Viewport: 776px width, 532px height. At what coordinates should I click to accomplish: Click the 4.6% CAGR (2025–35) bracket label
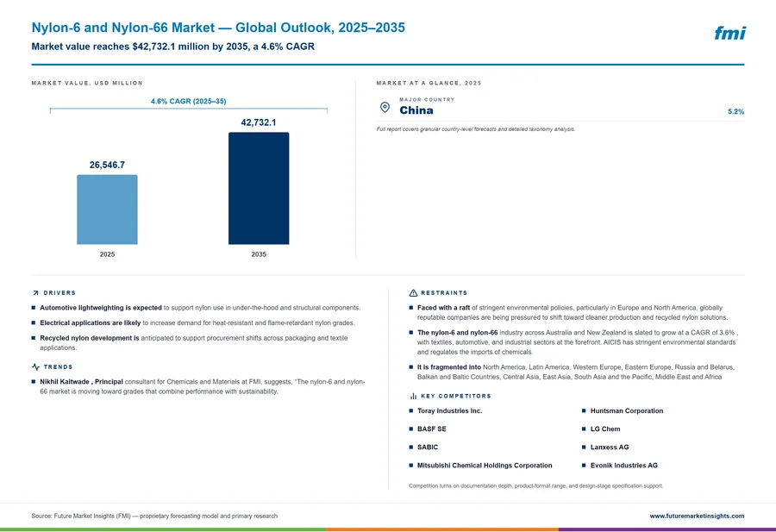[x=189, y=102]
